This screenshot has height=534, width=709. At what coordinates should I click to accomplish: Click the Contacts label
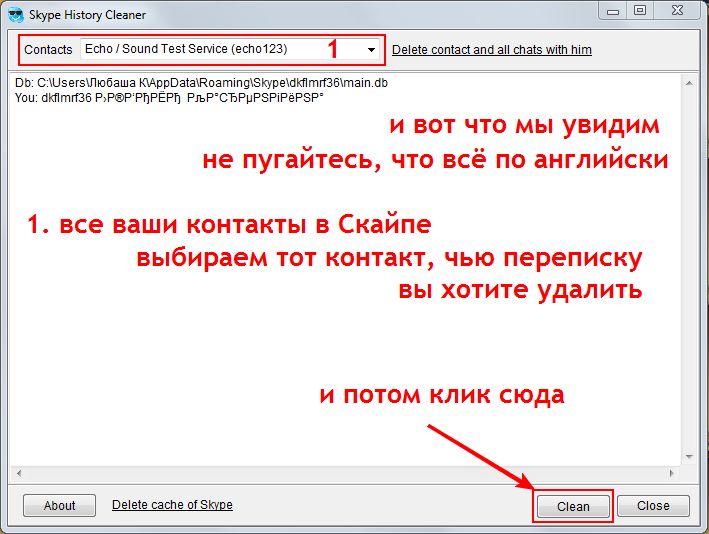coord(48,50)
